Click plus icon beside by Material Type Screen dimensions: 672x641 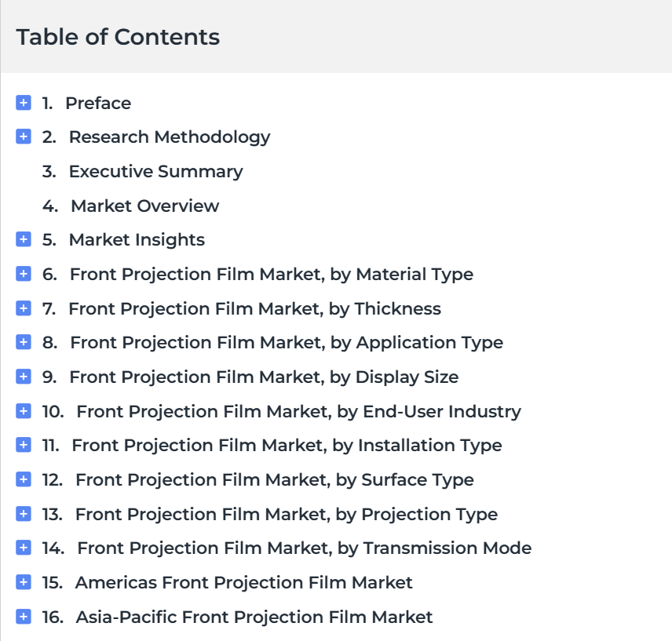[24, 274]
